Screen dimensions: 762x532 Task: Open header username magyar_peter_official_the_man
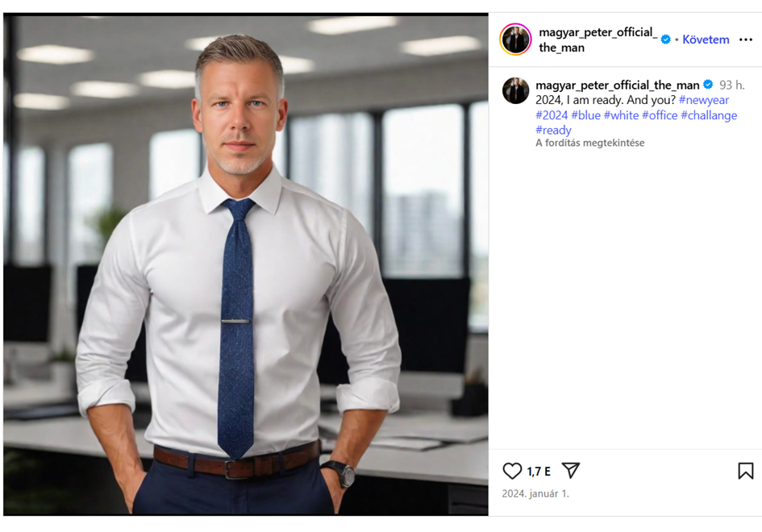(598, 39)
